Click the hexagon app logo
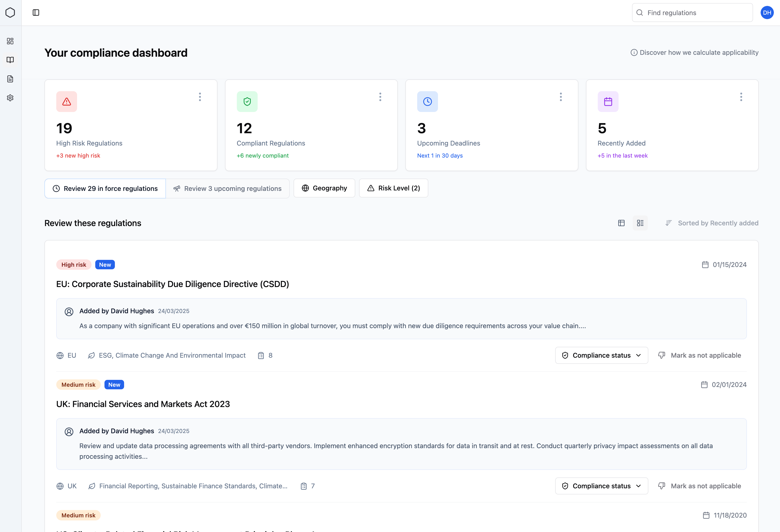Screen dimensions: 780x532 10,13
